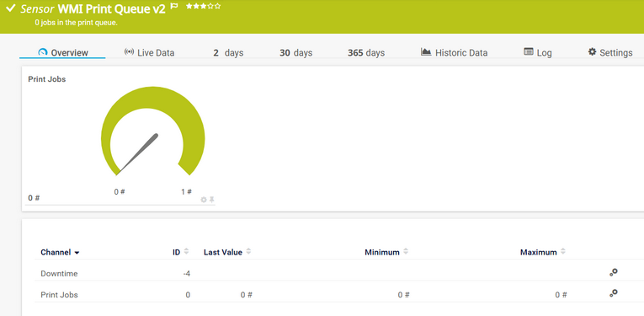Open the Log tab

click(538, 52)
